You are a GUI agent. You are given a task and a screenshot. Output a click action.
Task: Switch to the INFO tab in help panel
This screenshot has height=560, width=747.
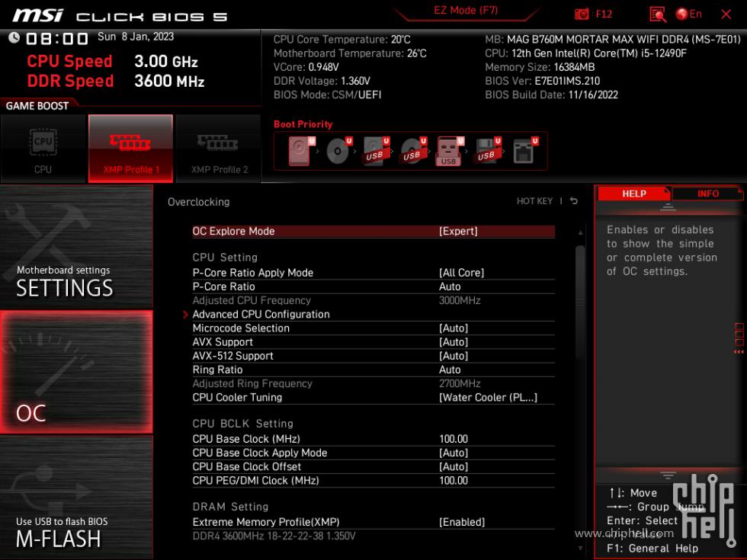tap(707, 193)
